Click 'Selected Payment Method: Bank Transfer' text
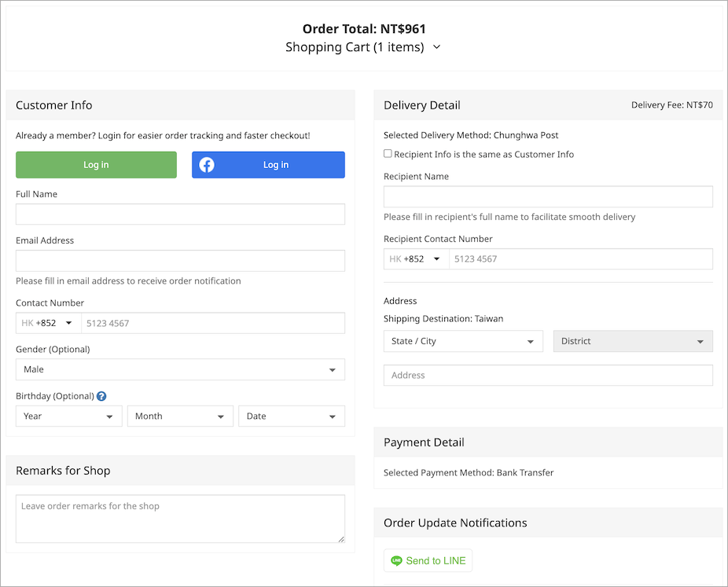 pos(469,472)
